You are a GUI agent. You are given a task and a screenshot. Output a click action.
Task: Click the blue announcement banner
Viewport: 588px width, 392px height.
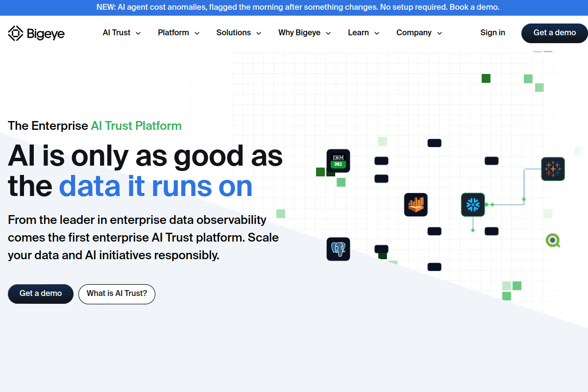tap(294, 7)
